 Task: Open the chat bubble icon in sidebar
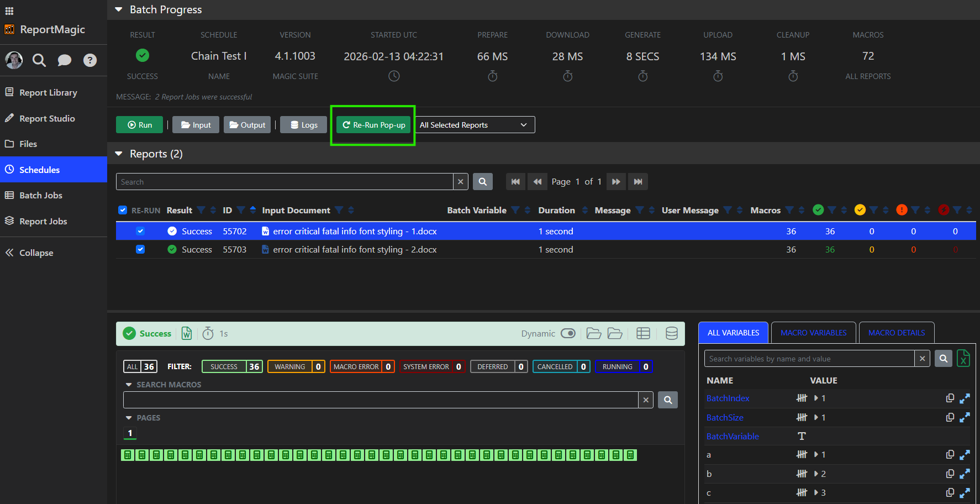pos(65,60)
